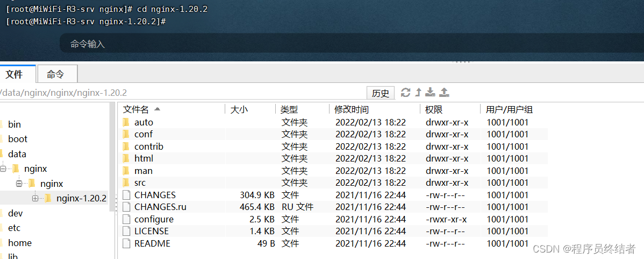Select the man folder icon
This screenshot has width=644, height=259.
[x=126, y=171]
